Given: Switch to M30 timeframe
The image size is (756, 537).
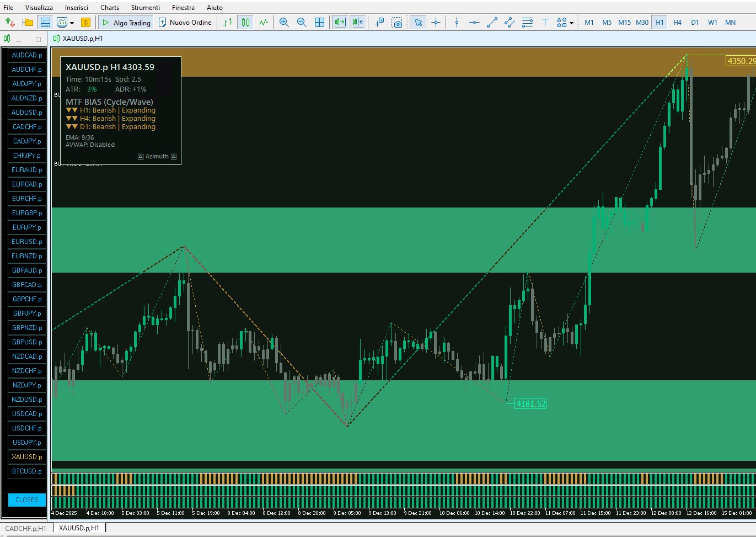Looking at the screenshot, I should 642,23.
